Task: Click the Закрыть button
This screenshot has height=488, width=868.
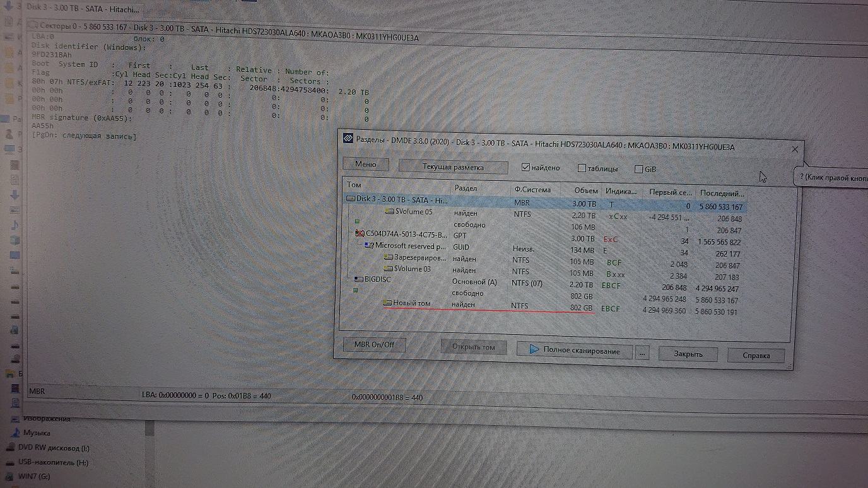Action: (x=688, y=354)
